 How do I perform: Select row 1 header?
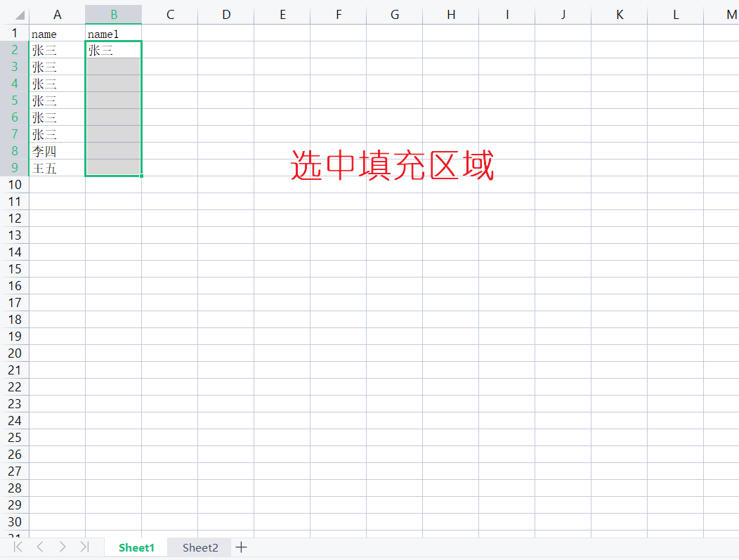(15, 33)
